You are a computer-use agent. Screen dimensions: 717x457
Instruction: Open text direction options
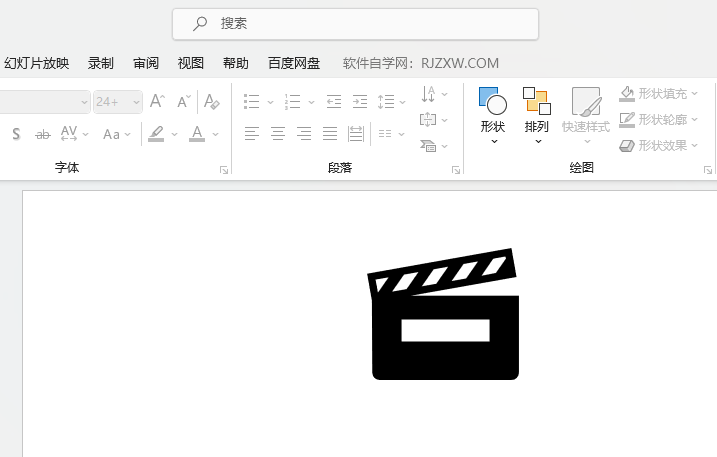click(433, 94)
